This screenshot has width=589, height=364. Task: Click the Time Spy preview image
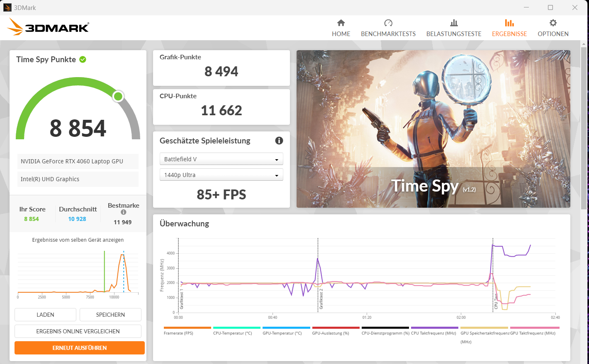[433, 129]
